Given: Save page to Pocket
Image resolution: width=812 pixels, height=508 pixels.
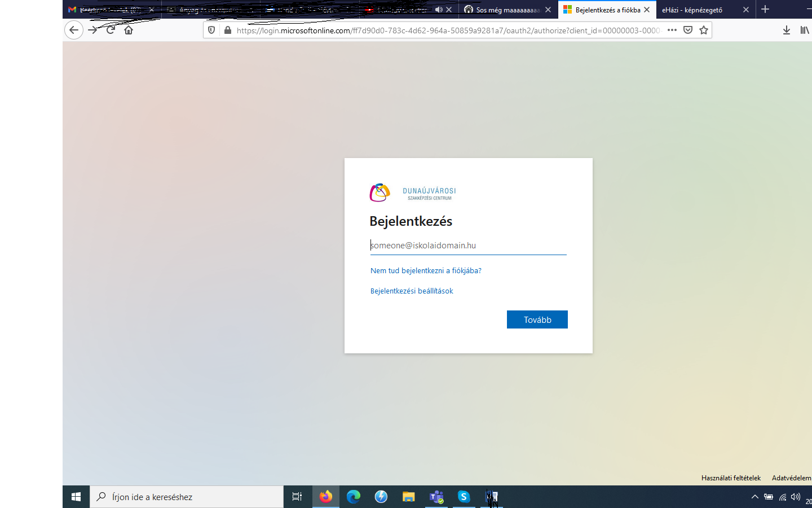Looking at the screenshot, I should pyautogui.click(x=688, y=30).
